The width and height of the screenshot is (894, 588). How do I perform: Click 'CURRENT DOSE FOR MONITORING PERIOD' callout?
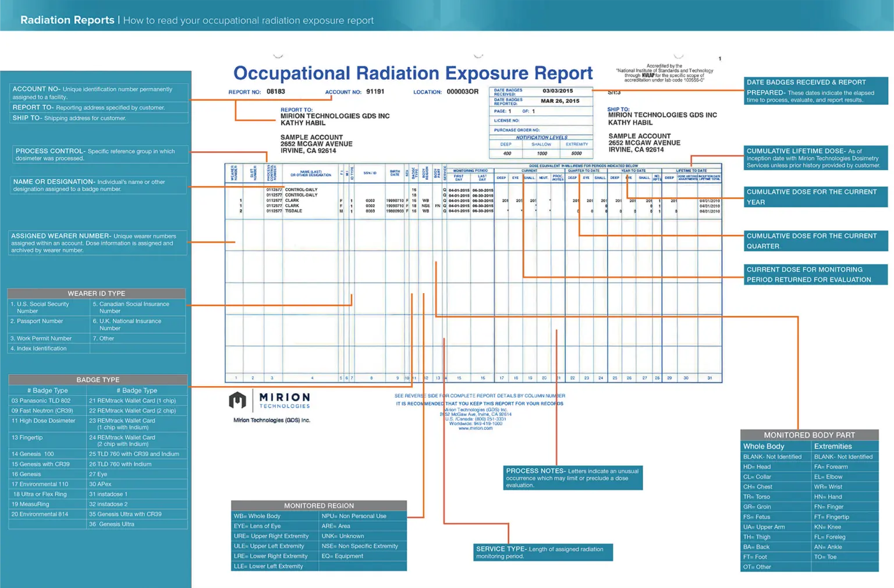tap(816, 275)
